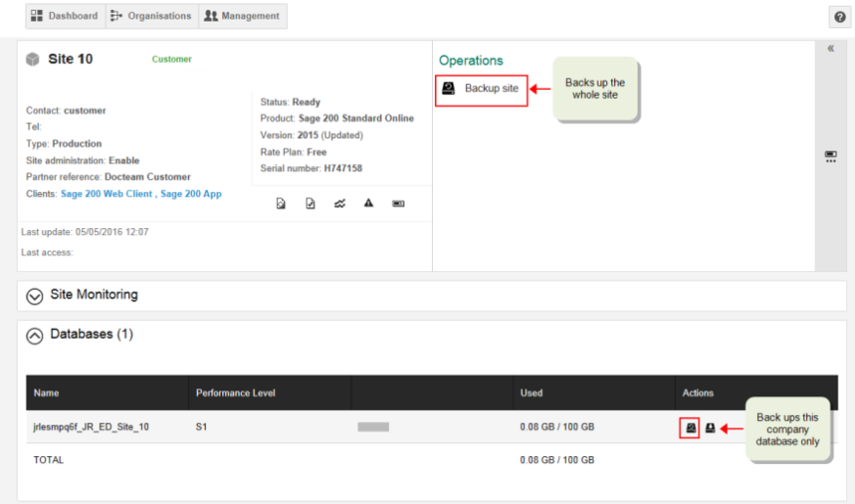This screenshot has width=855, height=504.
Task: Click the Site 10 cube icon
Action: tap(32, 59)
